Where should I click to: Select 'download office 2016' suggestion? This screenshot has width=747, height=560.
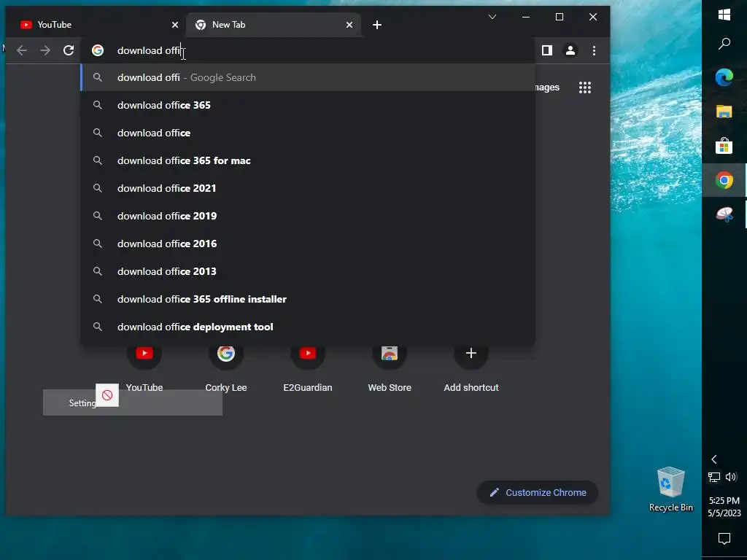308,244
